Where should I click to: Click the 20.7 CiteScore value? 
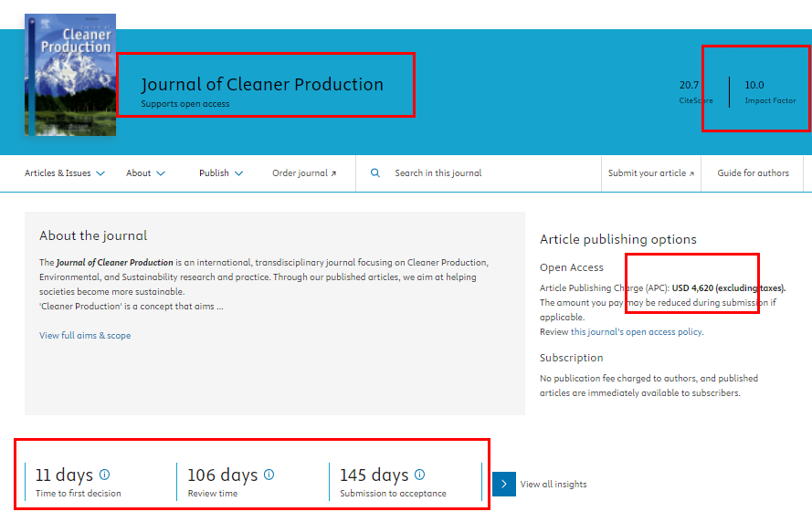(x=689, y=85)
